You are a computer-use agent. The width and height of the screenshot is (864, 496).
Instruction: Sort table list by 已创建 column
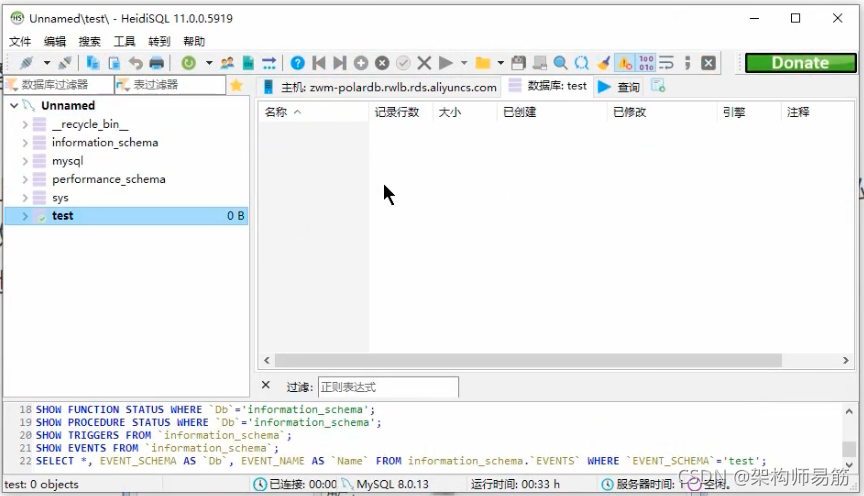552,112
